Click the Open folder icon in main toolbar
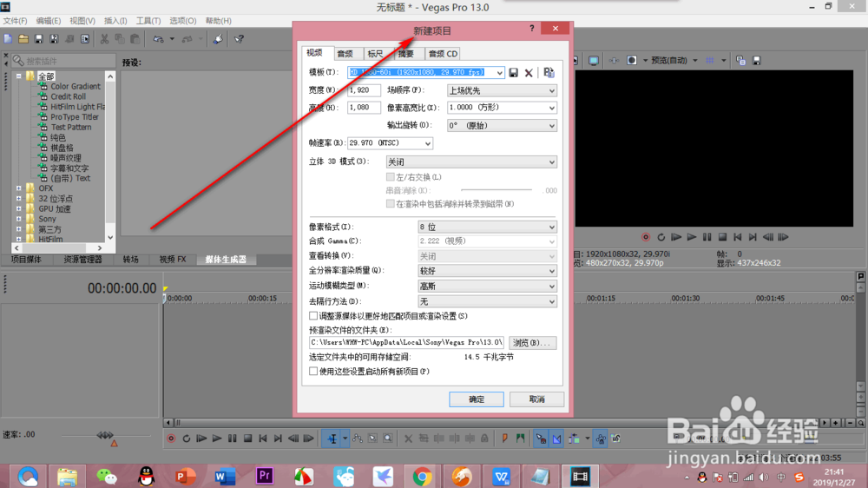The width and height of the screenshot is (868, 488). pyautogui.click(x=23, y=39)
